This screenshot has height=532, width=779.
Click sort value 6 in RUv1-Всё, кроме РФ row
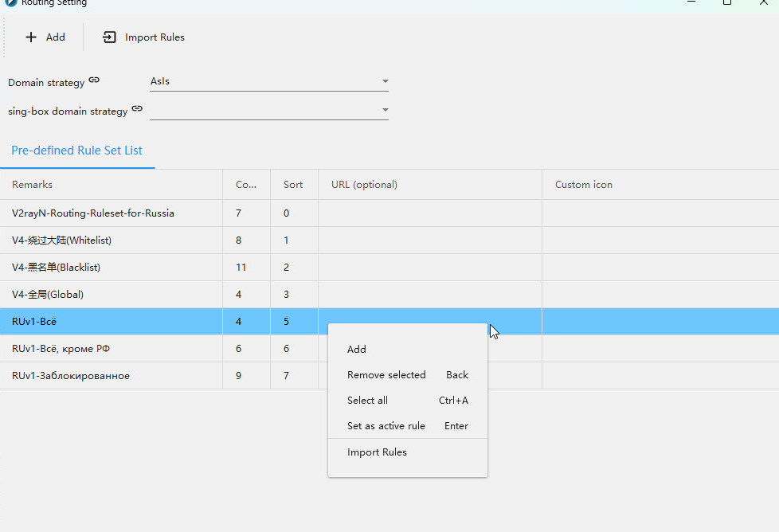pos(294,349)
